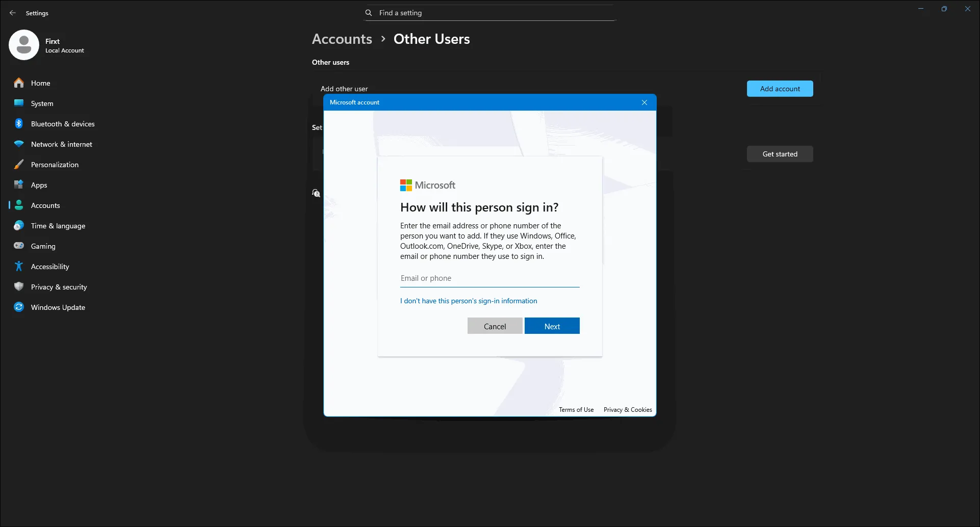Image resolution: width=980 pixels, height=527 pixels.
Task: Open Privacy & Cookies link
Action: point(627,410)
